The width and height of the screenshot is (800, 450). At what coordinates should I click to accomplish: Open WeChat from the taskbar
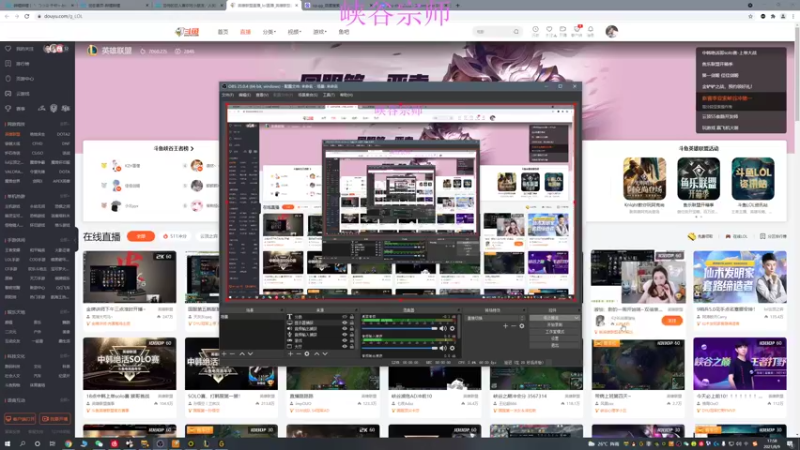tap(98, 444)
